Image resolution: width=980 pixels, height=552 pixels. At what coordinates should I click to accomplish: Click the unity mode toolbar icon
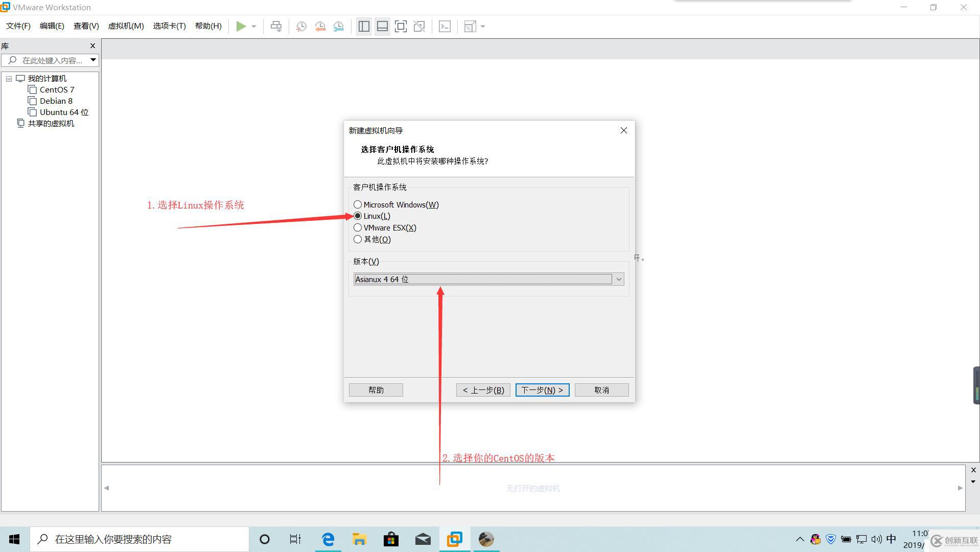click(419, 26)
